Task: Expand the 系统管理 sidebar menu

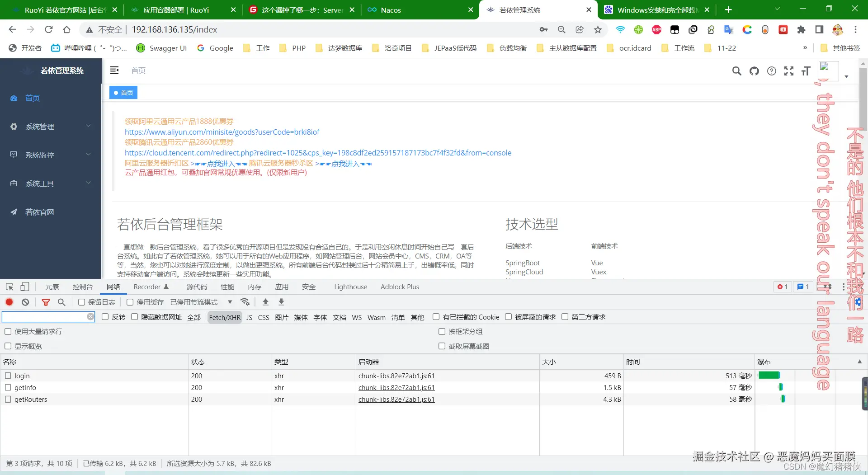Action: click(51, 127)
